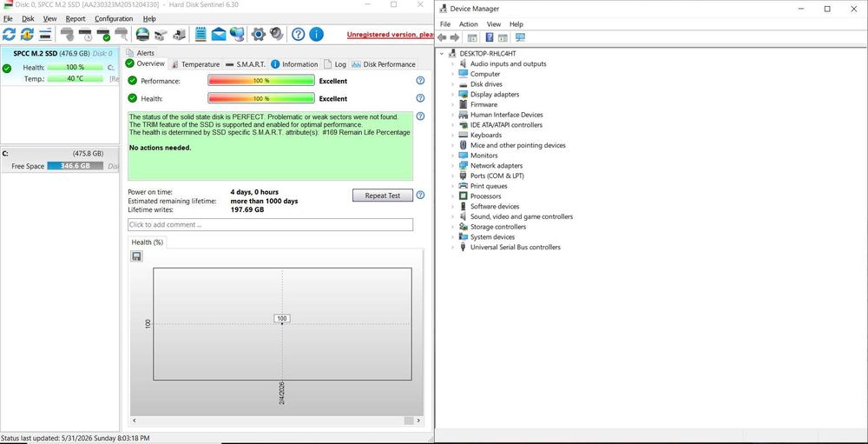The width and height of the screenshot is (868, 444).
Task: Click the speaker sound toolbar icon
Action: pos(276,35)
